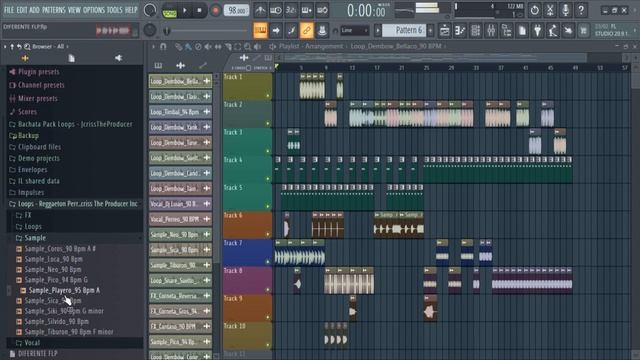Open the Browser - All dropdown
Screen dimensions: 640x360
click(51, 47)
